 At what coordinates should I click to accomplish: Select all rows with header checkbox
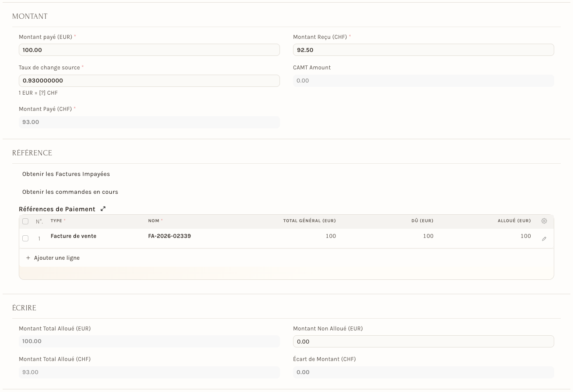coord(25,221)
